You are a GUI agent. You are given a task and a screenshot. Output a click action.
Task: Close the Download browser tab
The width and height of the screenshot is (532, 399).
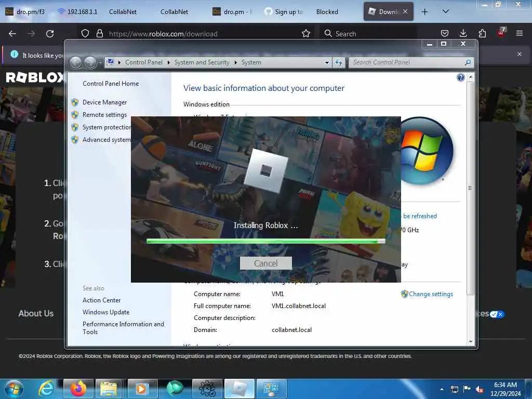click(405, 12)
